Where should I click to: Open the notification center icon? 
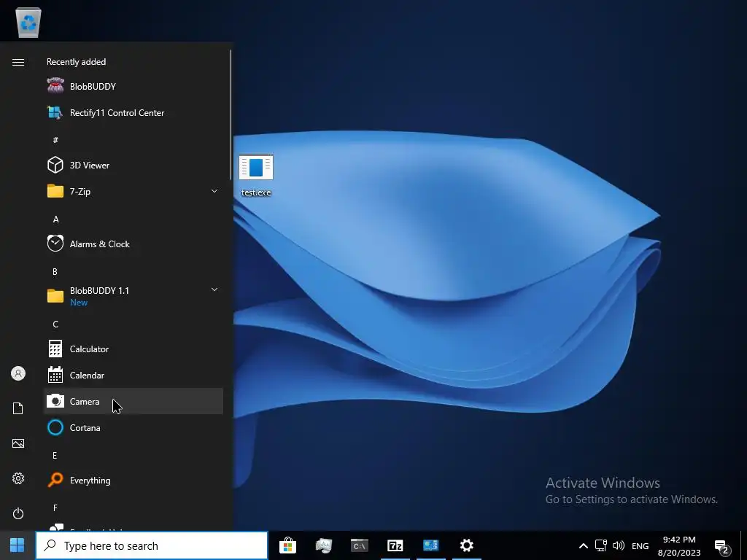(x=722, y=547)
